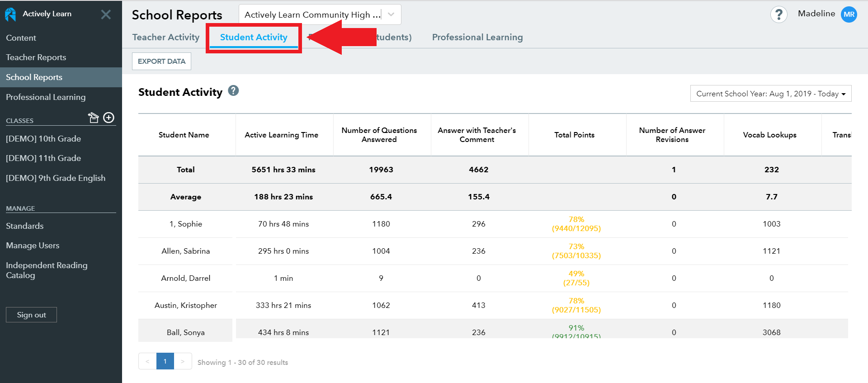Click student name 1, Sophie

(x=185, y=224)
